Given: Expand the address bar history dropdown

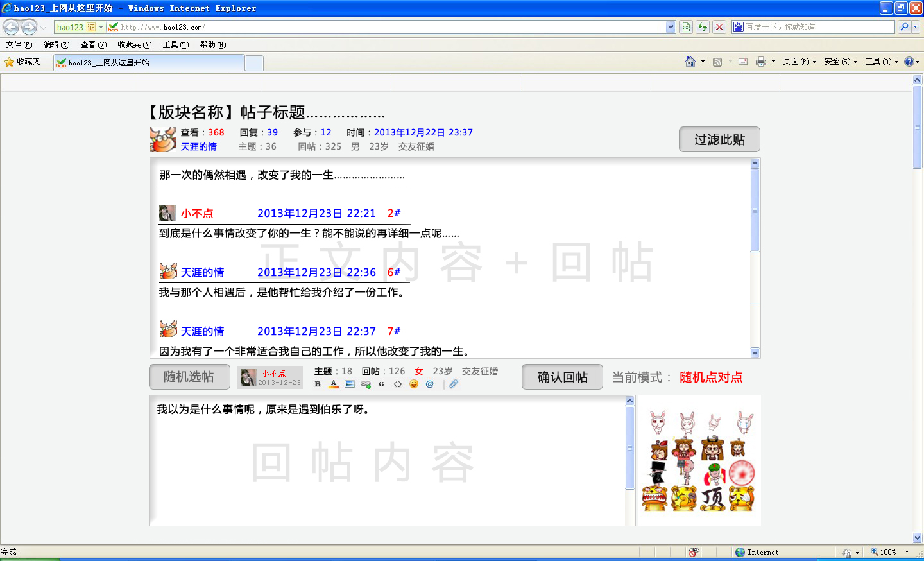Looking at the screenshot, I should (670, 26).
